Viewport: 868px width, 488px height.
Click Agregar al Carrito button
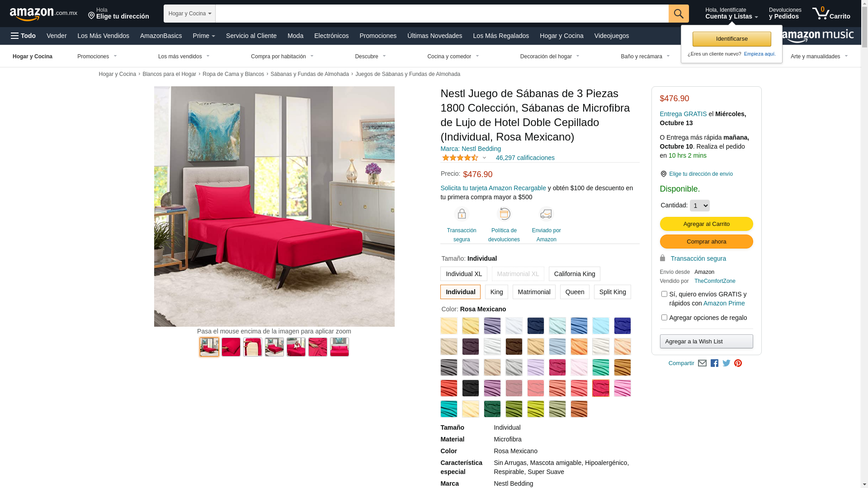706,224
